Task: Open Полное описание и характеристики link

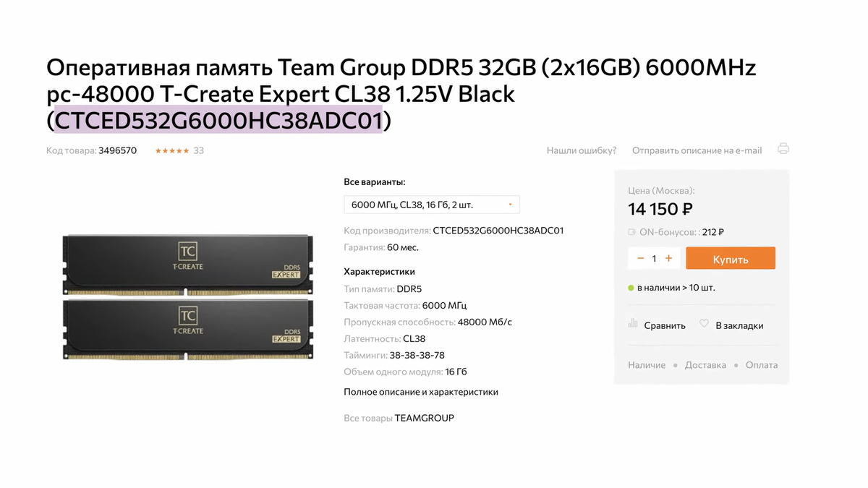Action: coord(421,392)
